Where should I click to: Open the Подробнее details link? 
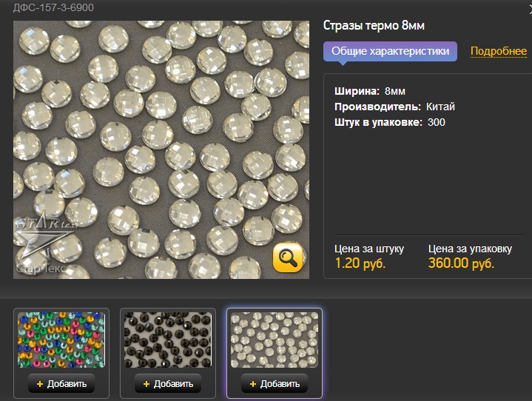(498, 51)
